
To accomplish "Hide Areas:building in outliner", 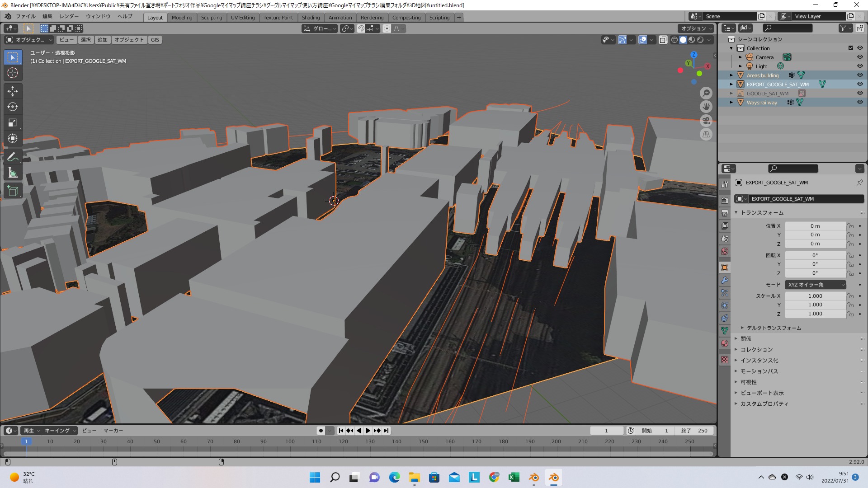I will tap(860, 75).
